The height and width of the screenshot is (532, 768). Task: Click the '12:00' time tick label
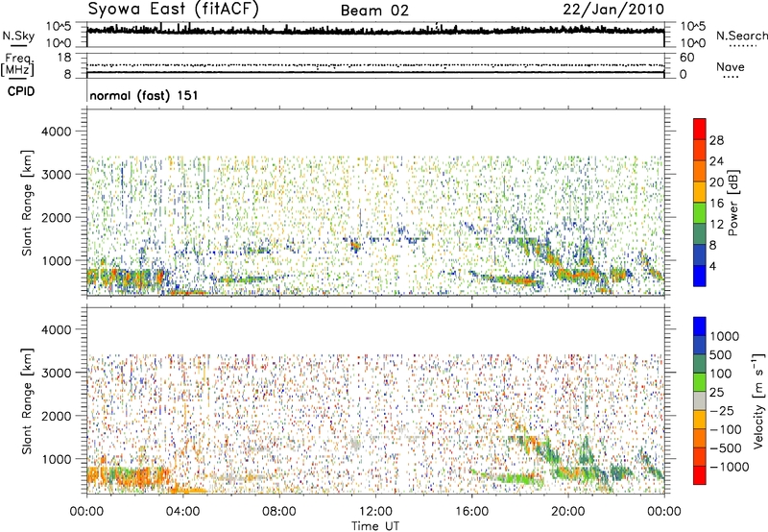[375, 512]
